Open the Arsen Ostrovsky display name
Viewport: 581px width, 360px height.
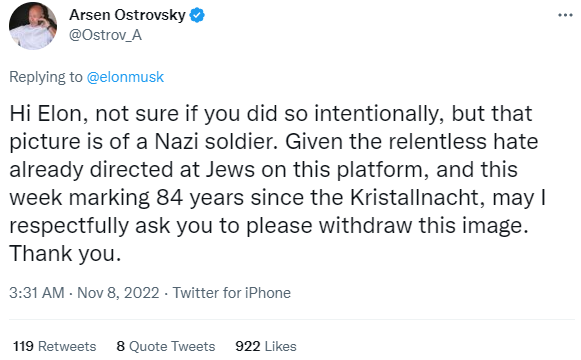127,15
